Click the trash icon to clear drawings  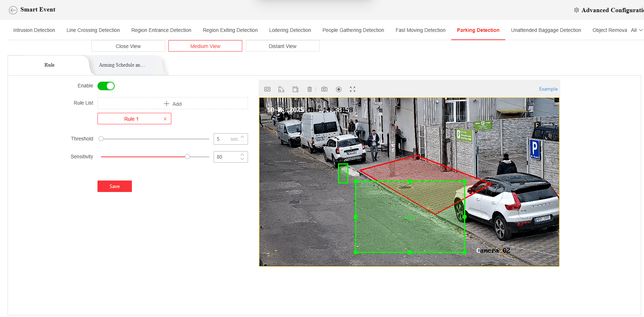(310, 89)
